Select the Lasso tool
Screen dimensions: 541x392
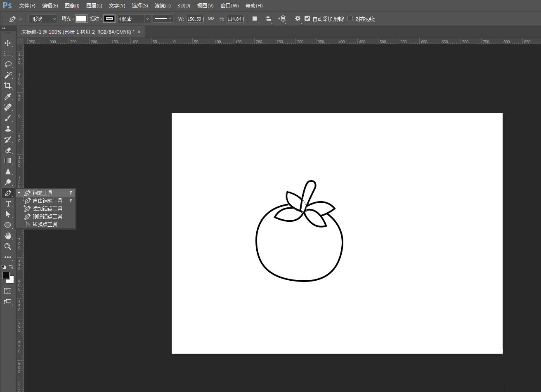click(x=7, y=64)
